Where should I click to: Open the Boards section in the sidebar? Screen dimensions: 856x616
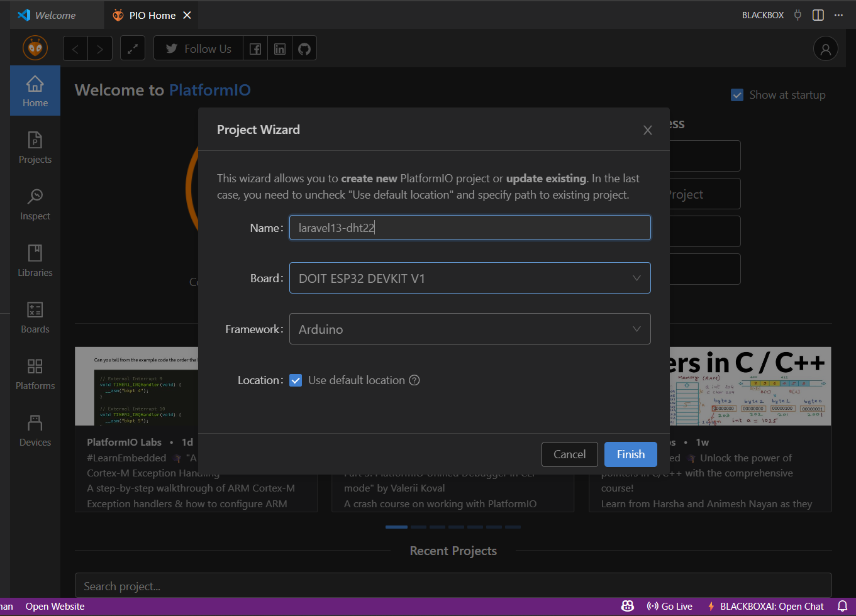[35, 317]
